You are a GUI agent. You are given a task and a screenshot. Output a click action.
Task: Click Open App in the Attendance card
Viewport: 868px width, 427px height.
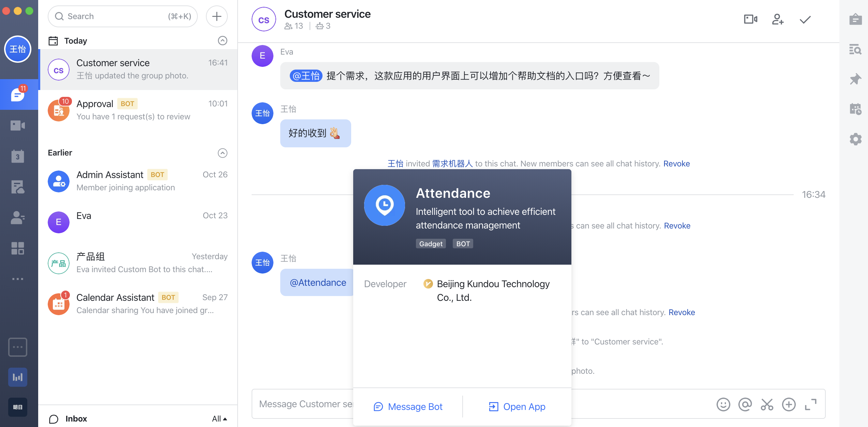coord(517,407)
